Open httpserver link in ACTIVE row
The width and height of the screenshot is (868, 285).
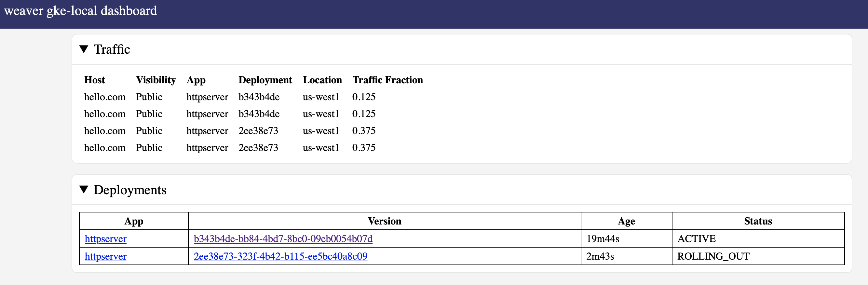(x=105, y=239)
